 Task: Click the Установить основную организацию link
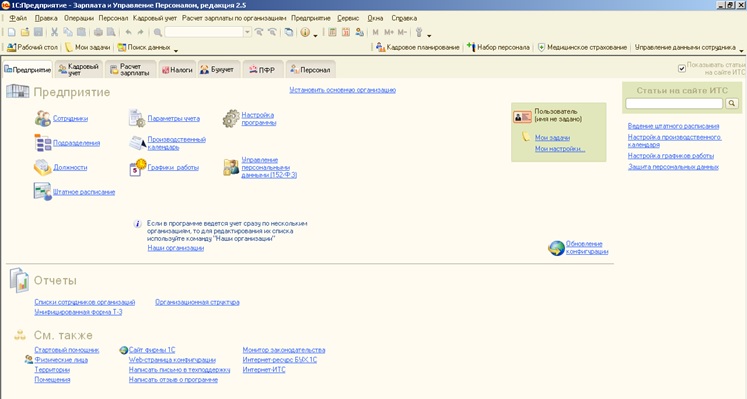(x=343, y=90)
